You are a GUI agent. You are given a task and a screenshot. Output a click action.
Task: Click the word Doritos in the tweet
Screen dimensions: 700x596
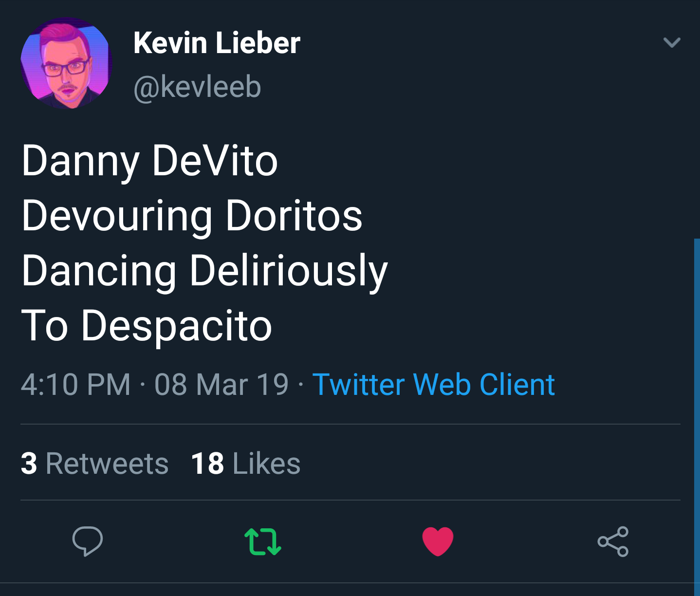[294, 216]
